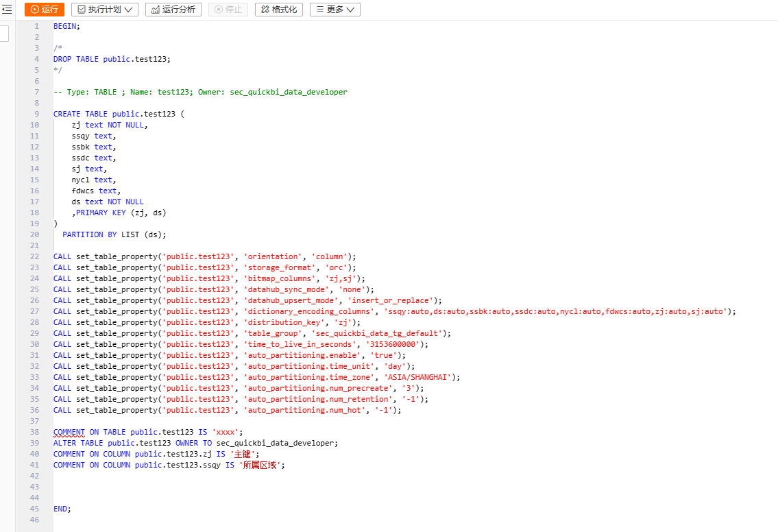Open the 执行计划 dropdown

(x=105, y=10)
